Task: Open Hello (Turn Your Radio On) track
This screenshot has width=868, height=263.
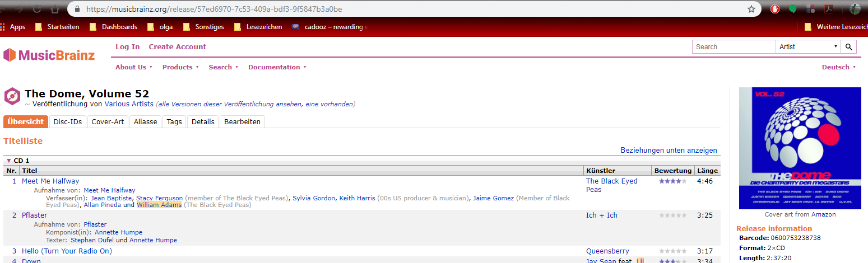Action: coord(67,251)
